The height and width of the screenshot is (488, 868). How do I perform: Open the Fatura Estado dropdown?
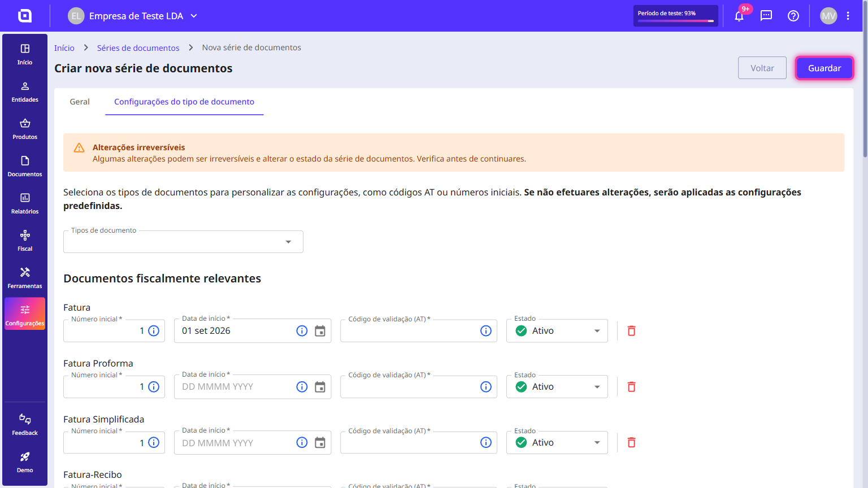pos(557,331)
